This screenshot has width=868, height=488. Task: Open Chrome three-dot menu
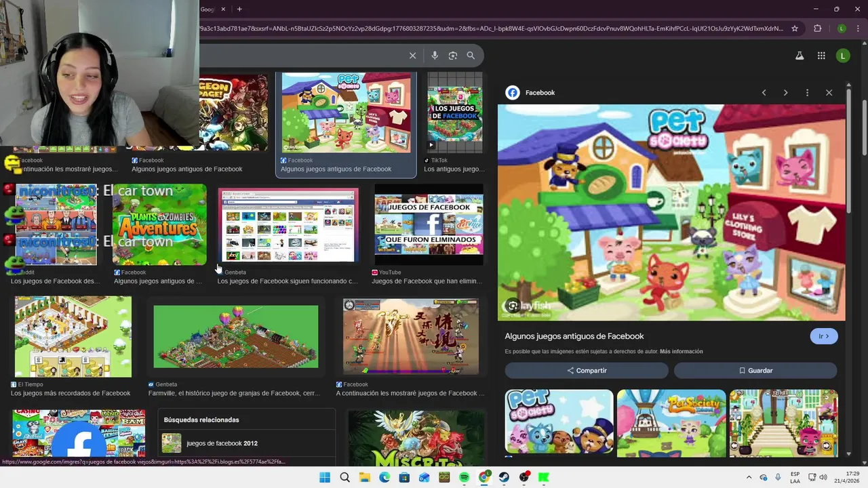tap(857, 28)
